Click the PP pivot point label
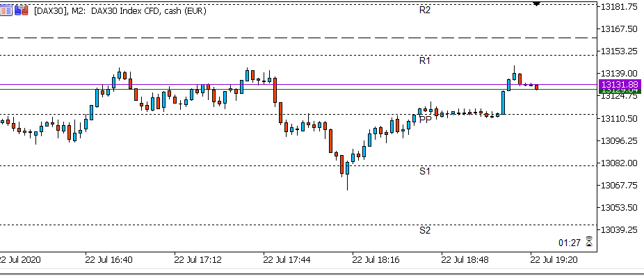This screenshot has width=644, height=276. click(x=426, y=120)
